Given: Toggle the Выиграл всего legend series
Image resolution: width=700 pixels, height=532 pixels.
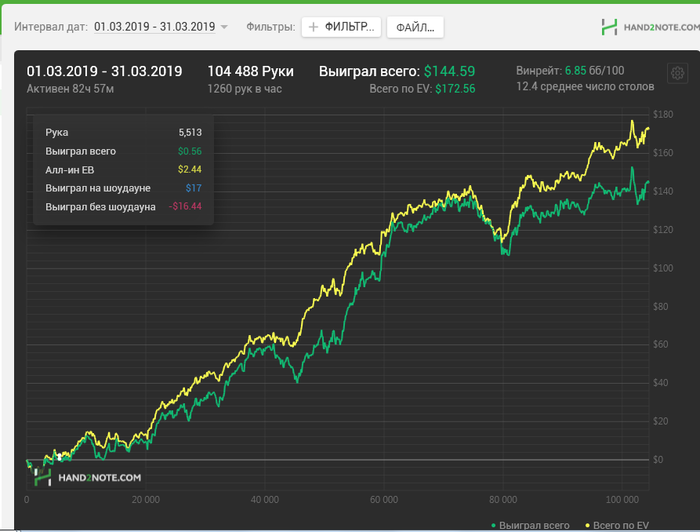Looking at the screenshot, I should point(530,525).
